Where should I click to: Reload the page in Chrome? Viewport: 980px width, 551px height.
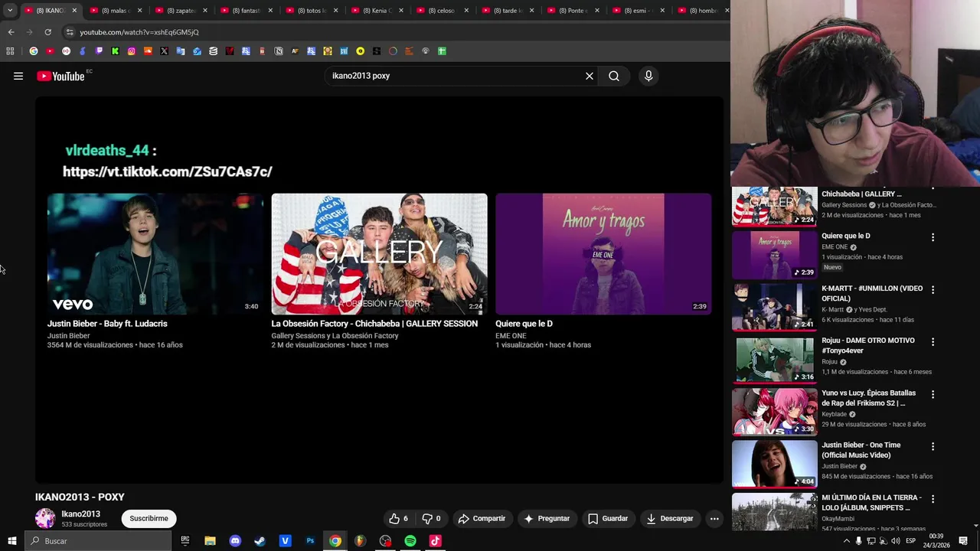tap(47, 32)
